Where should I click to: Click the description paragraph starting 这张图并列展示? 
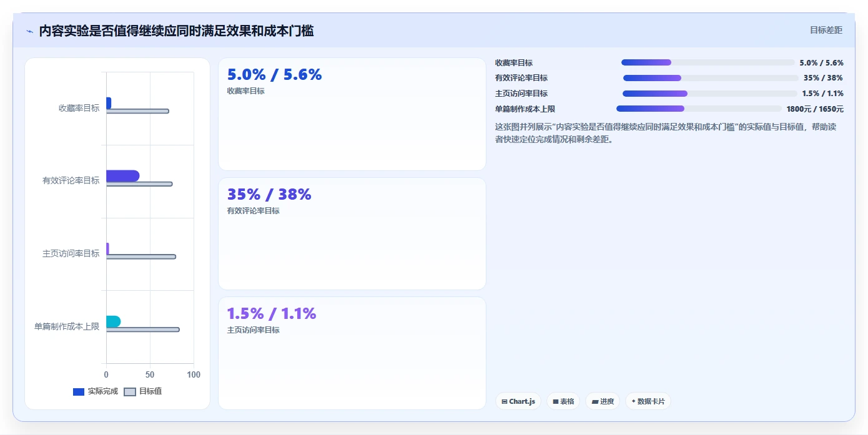[x=669, y=133]
